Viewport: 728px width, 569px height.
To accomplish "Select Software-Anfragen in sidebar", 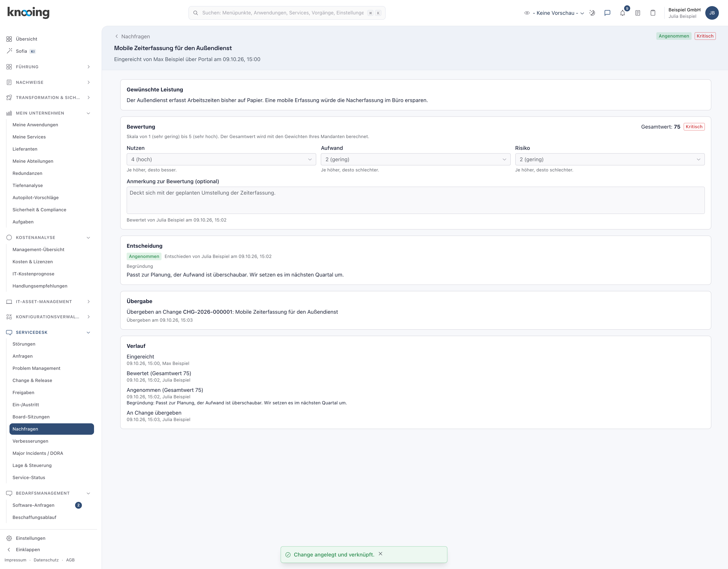I will pyautogui.click(x=52, y=505).
